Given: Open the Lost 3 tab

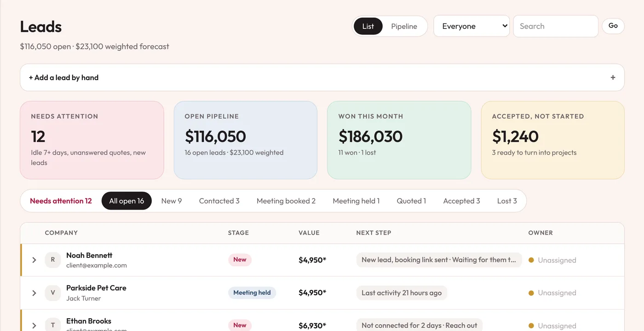Looking at the screenshot, I should [x=507, y=201].
